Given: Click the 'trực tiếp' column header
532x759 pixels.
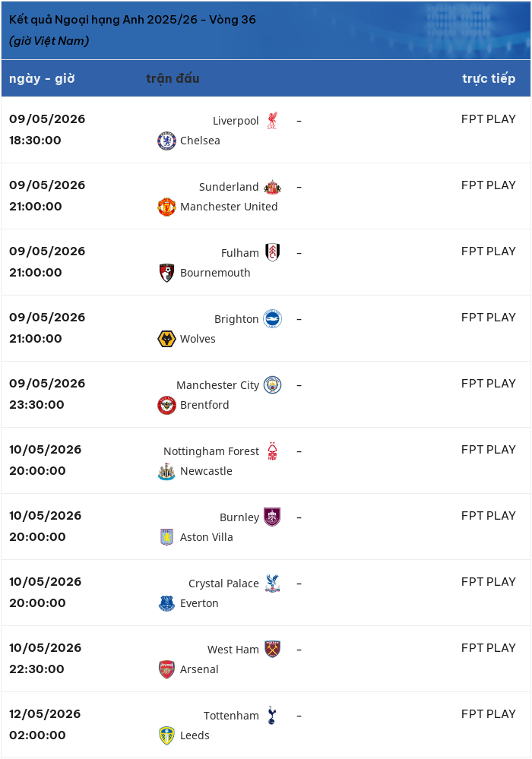Looking at the screenshot, I should pos(489,78).
